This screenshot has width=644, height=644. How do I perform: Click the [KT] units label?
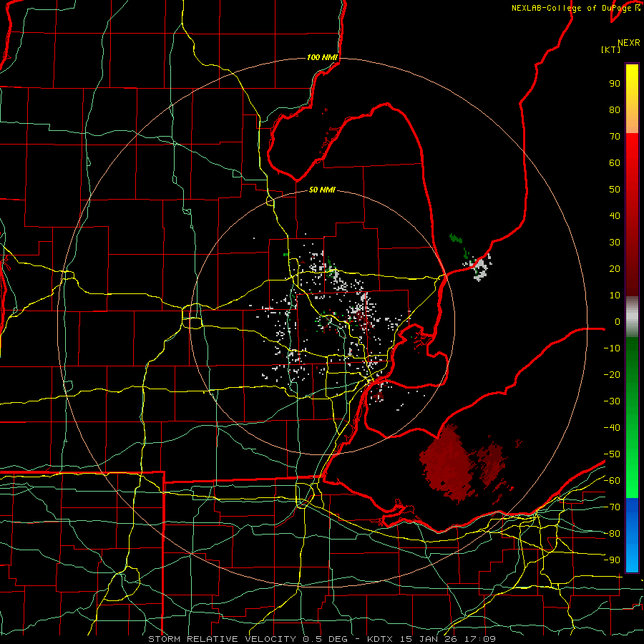(x=610, y=49)
